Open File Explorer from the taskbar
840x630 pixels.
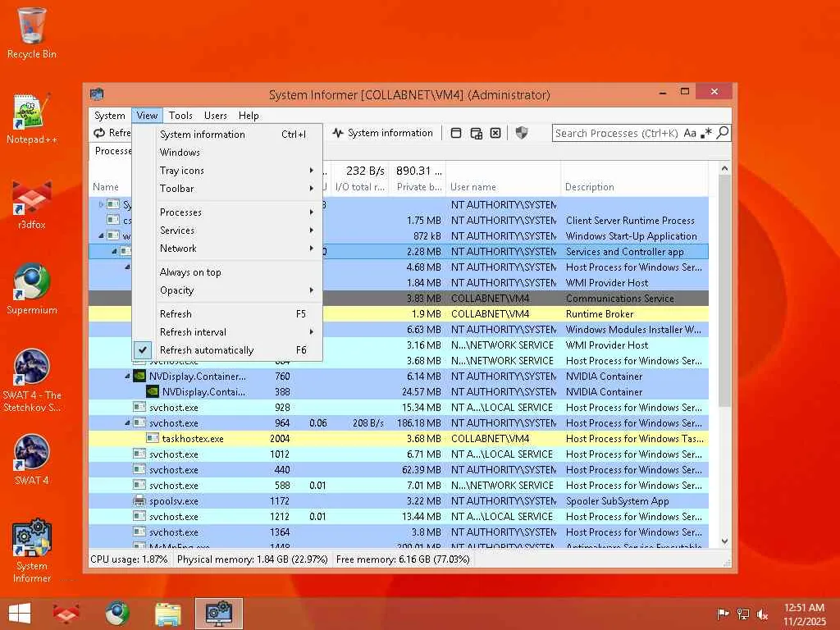167,614
